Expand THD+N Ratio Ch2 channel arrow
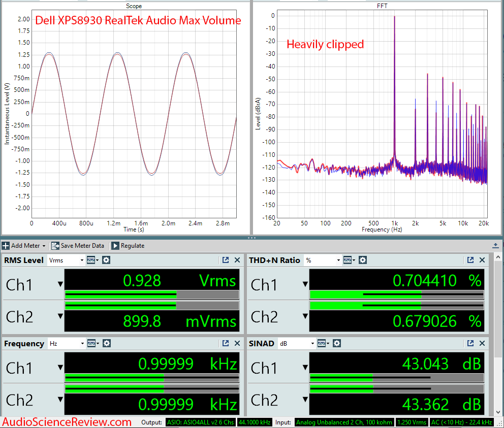The width and height of the screenshot is (504, 428). point(305,316)
